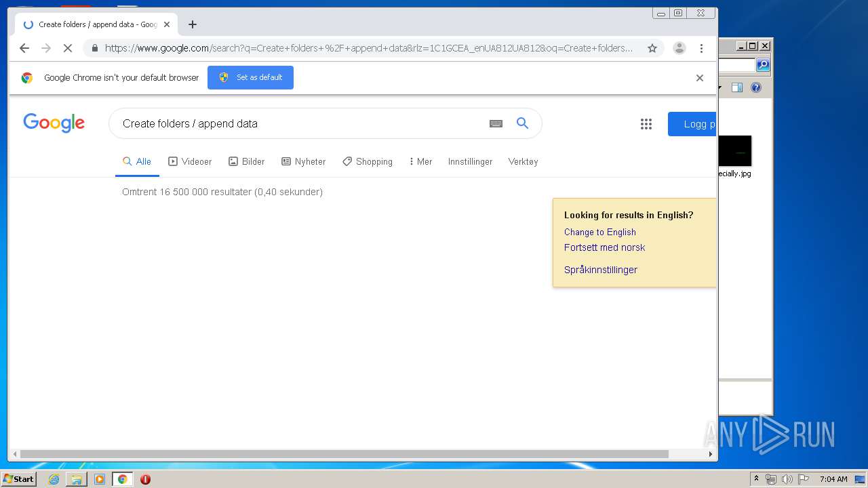Open a new tab with plus button
The width and height of the screenshot is (868, 488).
tap(193, 24)
